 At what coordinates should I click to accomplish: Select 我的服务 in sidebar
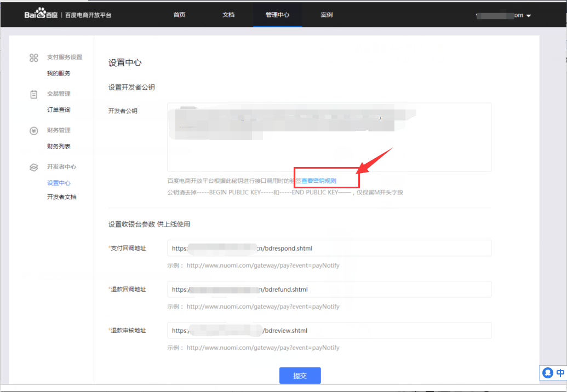59,73
